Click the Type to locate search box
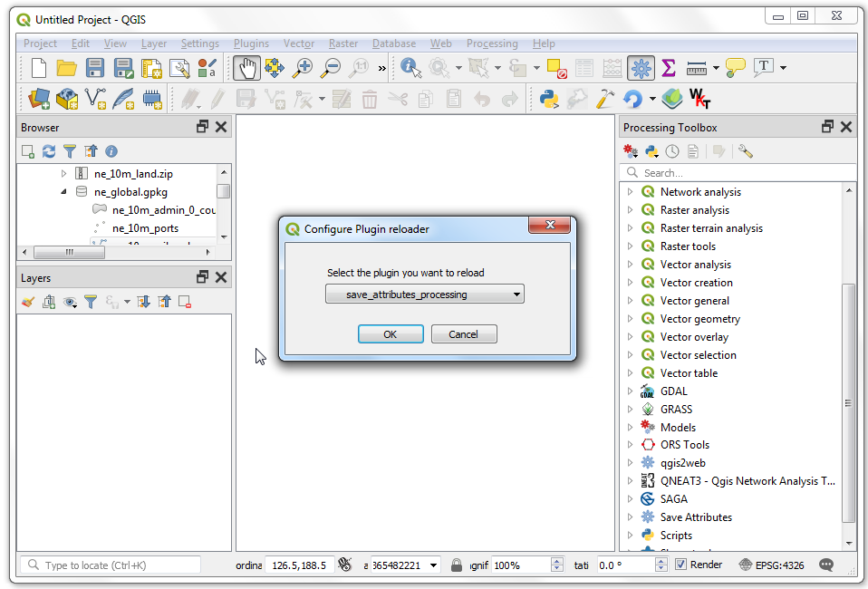Viewport: 868px width, 589px height. (111, 565)
